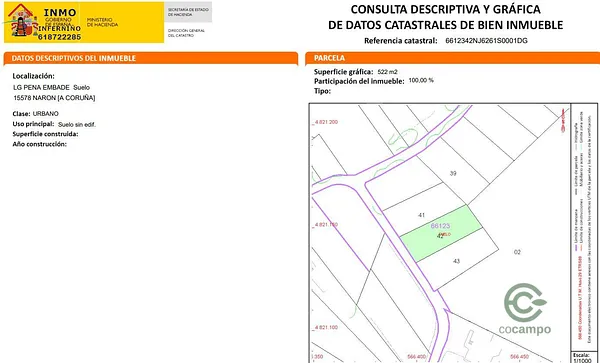The width and height of the screenshot is (600, 363).
Task: Select the class value "URBANO"
Action: tap(46, 114)
